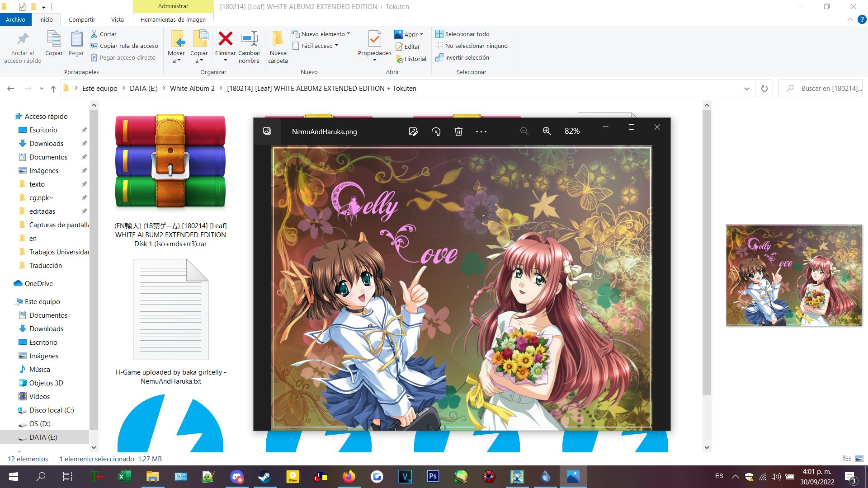
Task: Click the rotate icon in photo viewer
Action: (x=436, y=131)
